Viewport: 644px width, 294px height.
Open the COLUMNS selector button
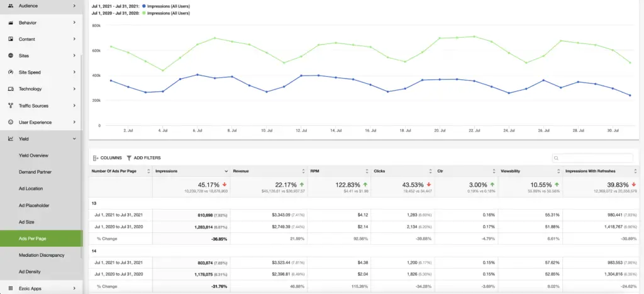point(108,158)
